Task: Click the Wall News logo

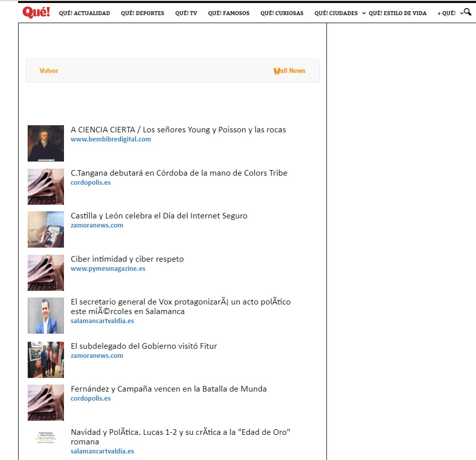Action: 289,70
